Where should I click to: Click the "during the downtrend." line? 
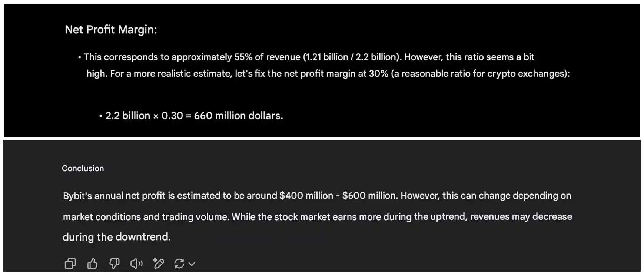click(x=117, y=237)
